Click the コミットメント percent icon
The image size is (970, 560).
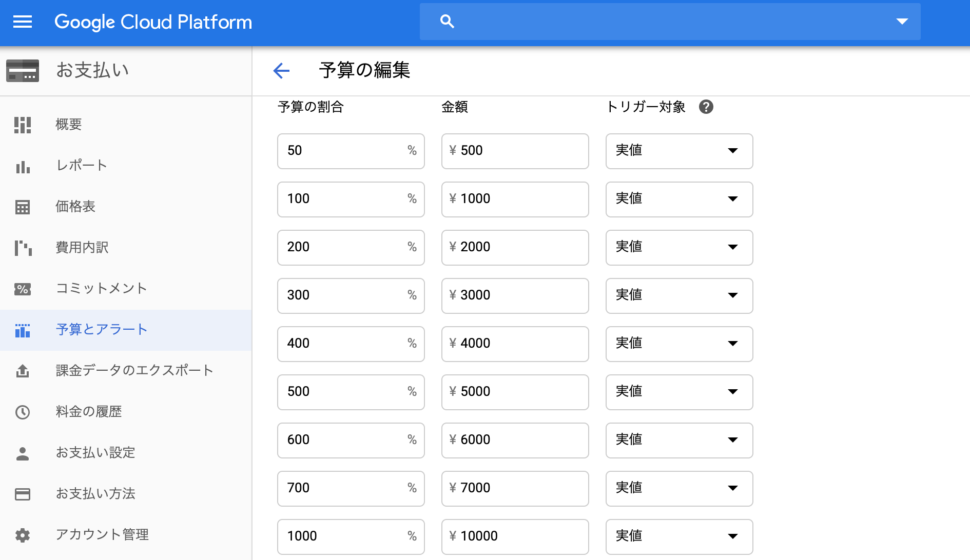click(23, 289)
